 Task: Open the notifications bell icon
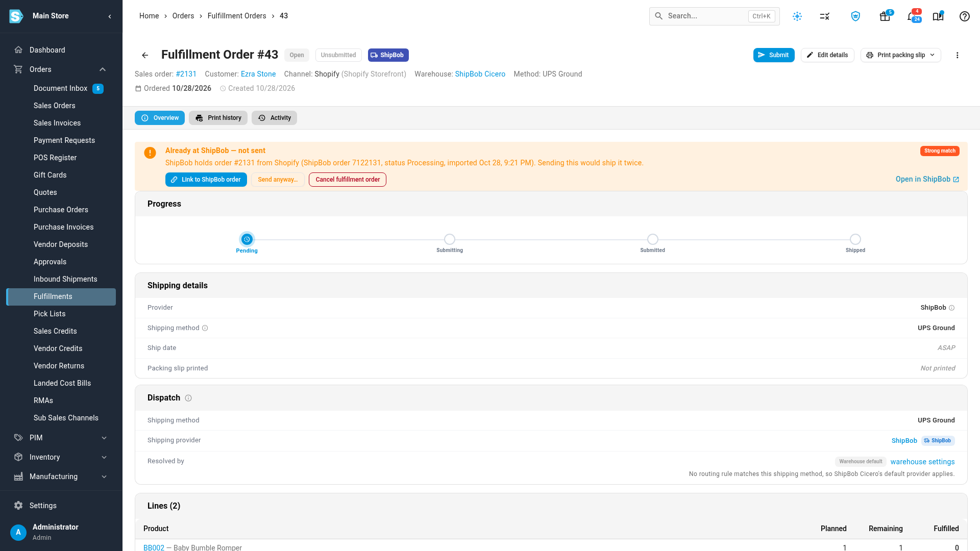click(x=913, y=16)
